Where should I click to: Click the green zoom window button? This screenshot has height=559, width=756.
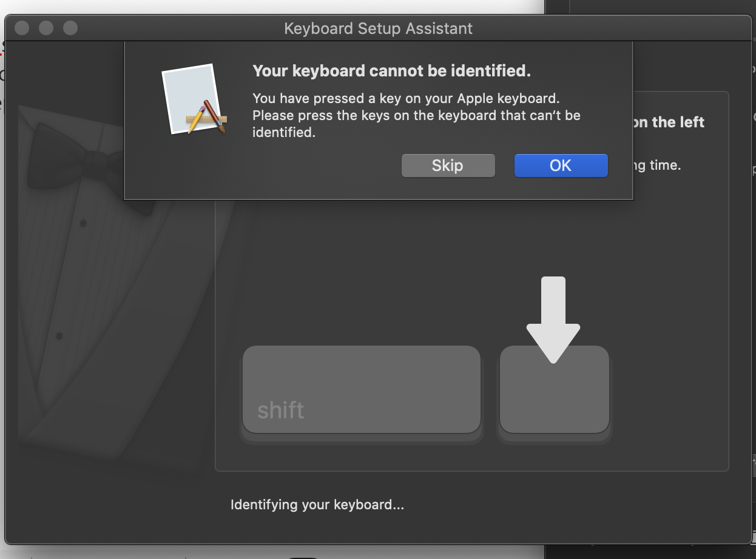(70, 28)
